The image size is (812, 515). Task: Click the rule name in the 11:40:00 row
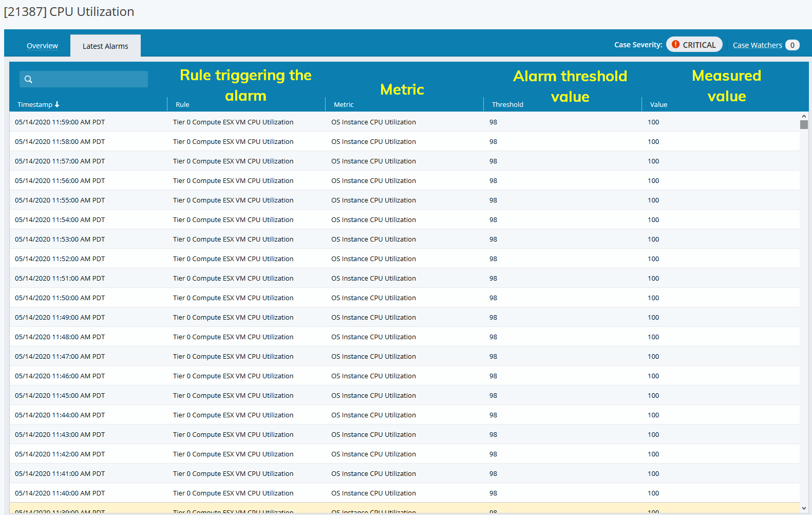click(233, 493)
